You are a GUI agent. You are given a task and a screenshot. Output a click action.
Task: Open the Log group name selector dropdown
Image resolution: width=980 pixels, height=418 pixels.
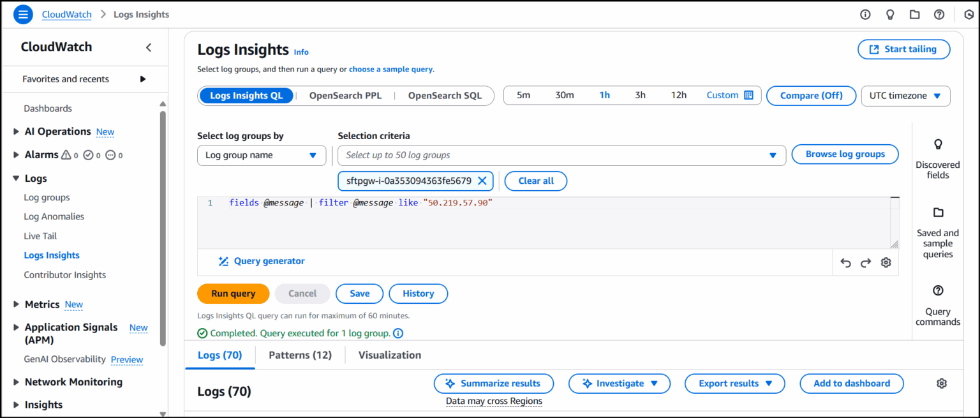262,155
